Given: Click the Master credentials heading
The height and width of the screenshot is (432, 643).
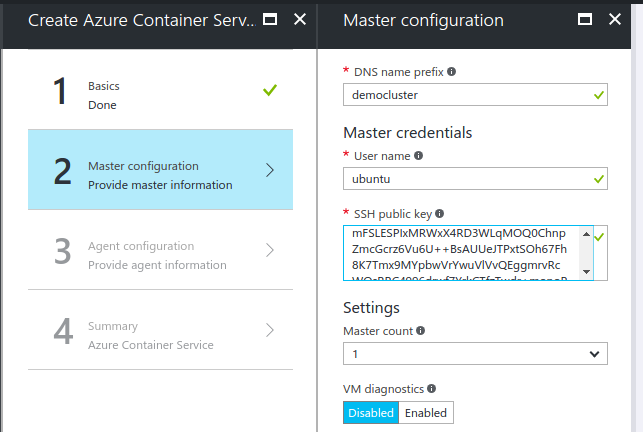Looking at the screenshot, I should point(408,133).
